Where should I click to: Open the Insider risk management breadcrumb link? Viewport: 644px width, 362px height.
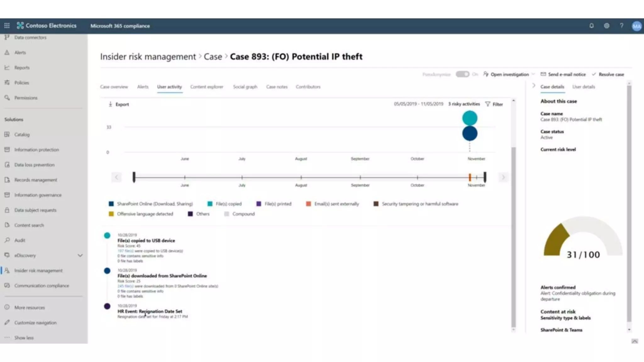148,57
